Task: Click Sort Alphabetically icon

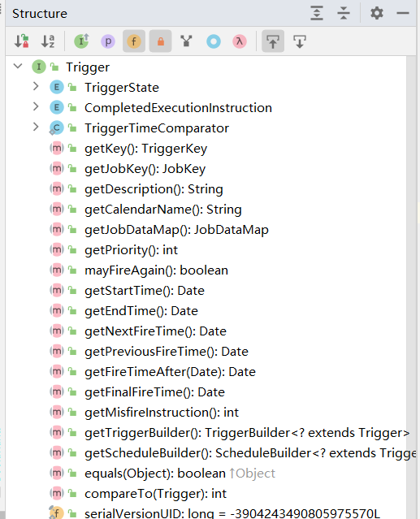Action: 48,41
